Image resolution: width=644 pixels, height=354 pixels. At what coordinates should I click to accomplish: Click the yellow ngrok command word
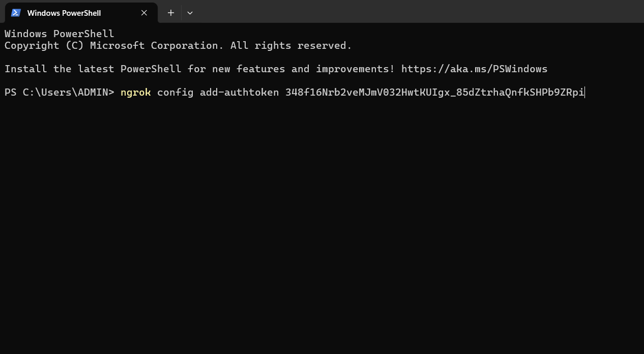click(135, 92)
